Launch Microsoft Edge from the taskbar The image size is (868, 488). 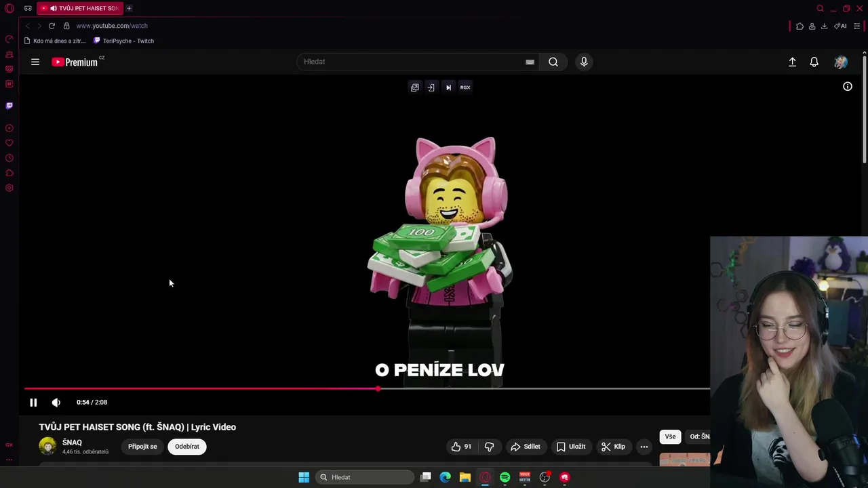445,477
